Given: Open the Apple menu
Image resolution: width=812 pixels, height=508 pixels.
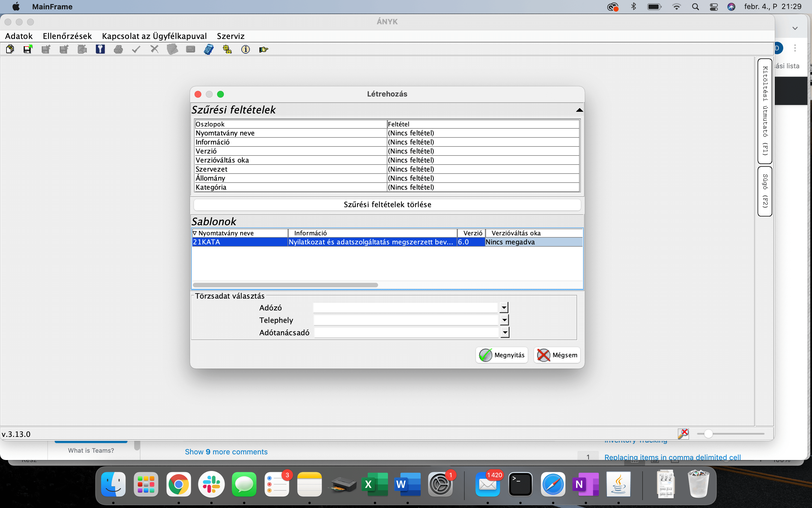Looking at the screenshot, I should click(16, 7).
